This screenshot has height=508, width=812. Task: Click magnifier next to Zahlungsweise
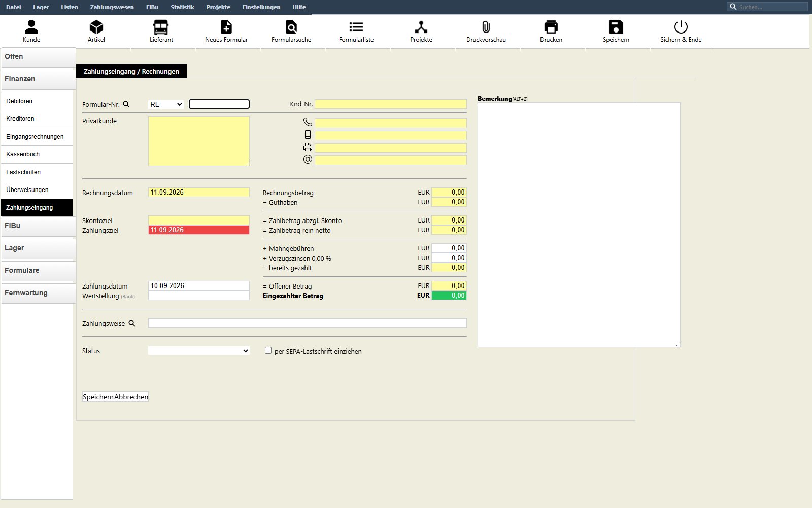point(132,323)
